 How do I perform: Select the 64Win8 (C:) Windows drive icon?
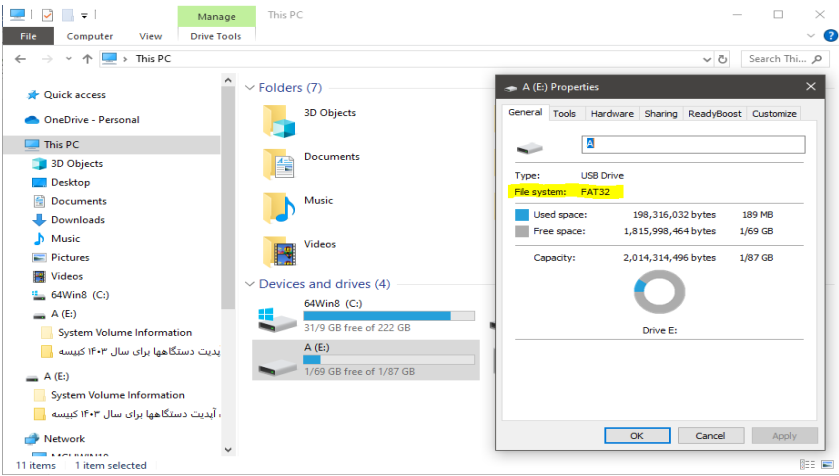click(277, 319)
